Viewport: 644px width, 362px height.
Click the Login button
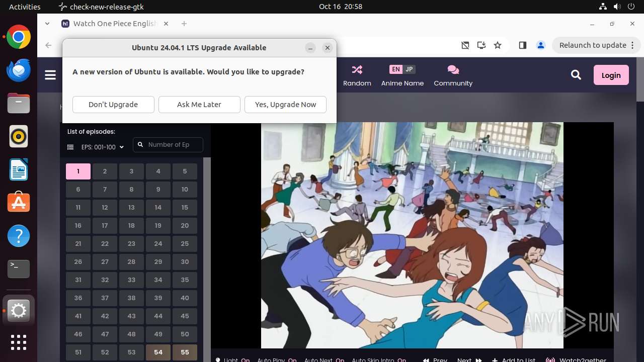tap(611, 75)
